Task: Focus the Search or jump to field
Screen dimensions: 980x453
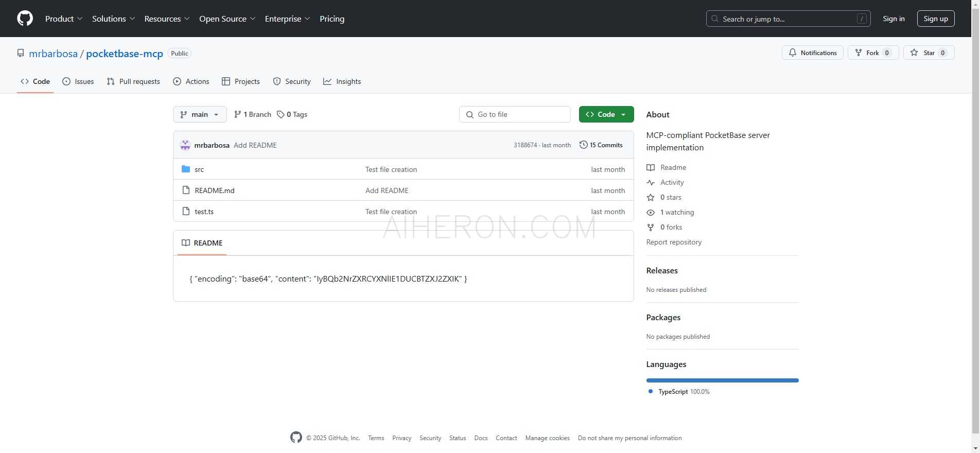Action: 788,19
